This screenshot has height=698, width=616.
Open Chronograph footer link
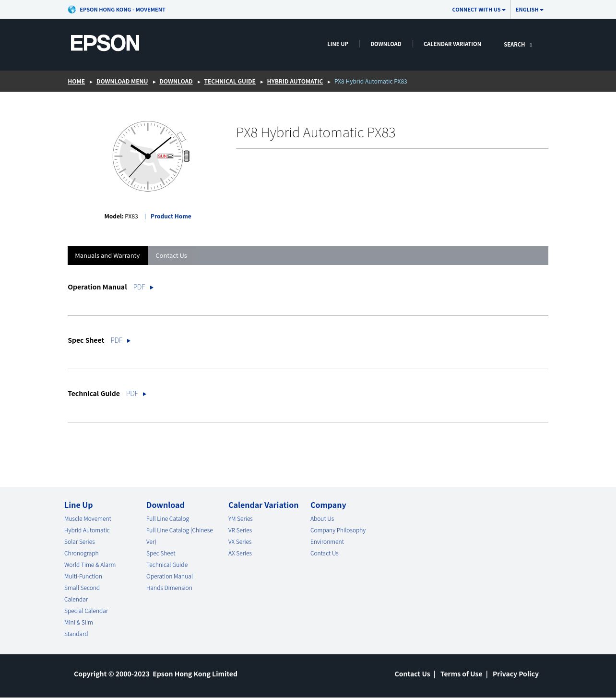82,554
